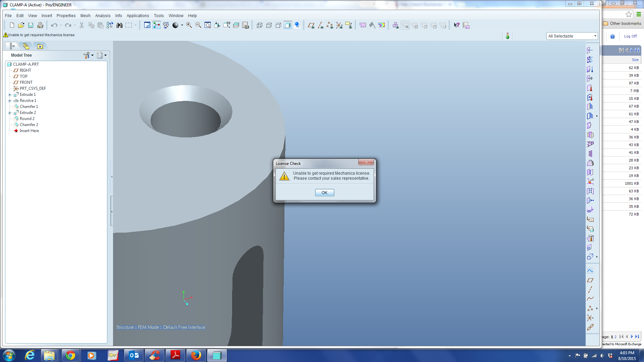
Task: Open Outlook from the taskbar
Action: pos(134,355)
